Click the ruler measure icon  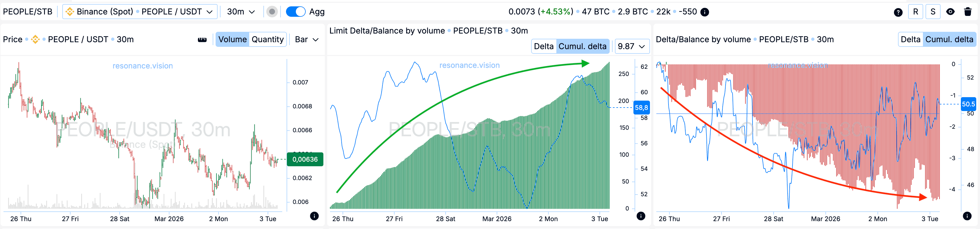click(202, 40)
